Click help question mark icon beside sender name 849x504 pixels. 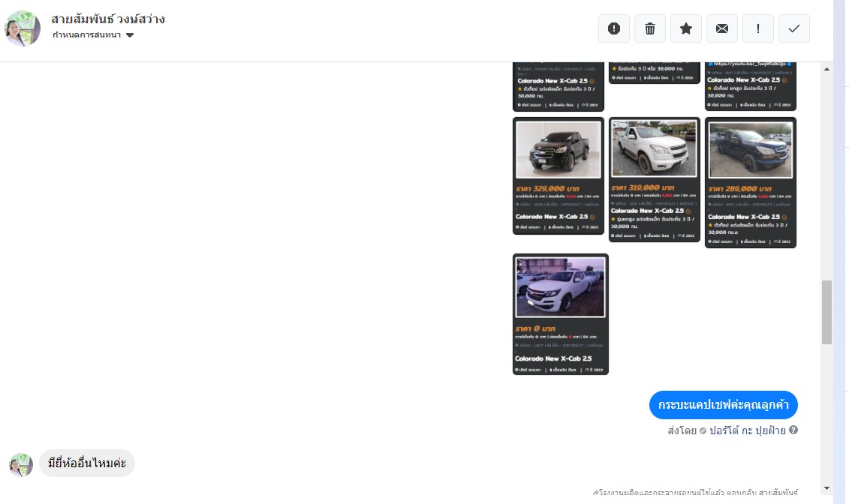[793, 430]
